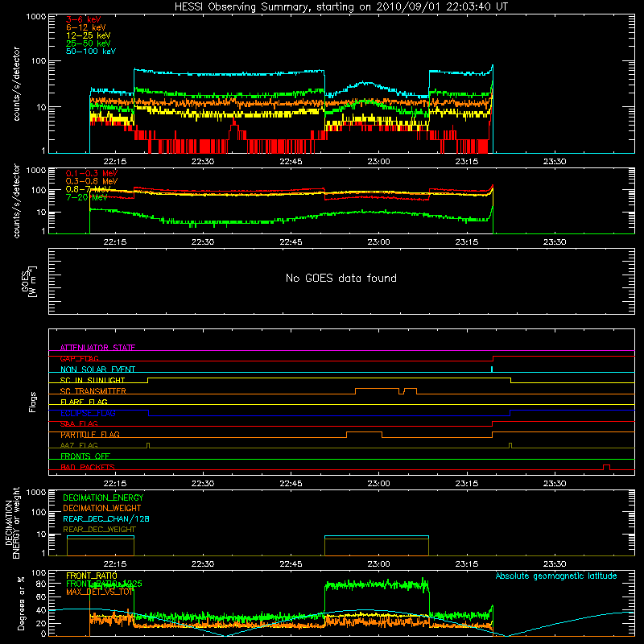Click the FLARE_FLAG label

click(x=84, y=402)
